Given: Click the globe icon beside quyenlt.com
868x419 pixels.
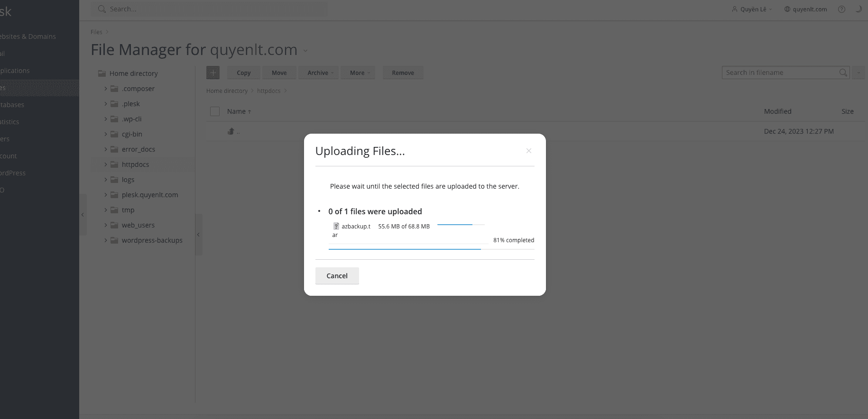Looking at the screenshot, I should (x=787, y=9).
